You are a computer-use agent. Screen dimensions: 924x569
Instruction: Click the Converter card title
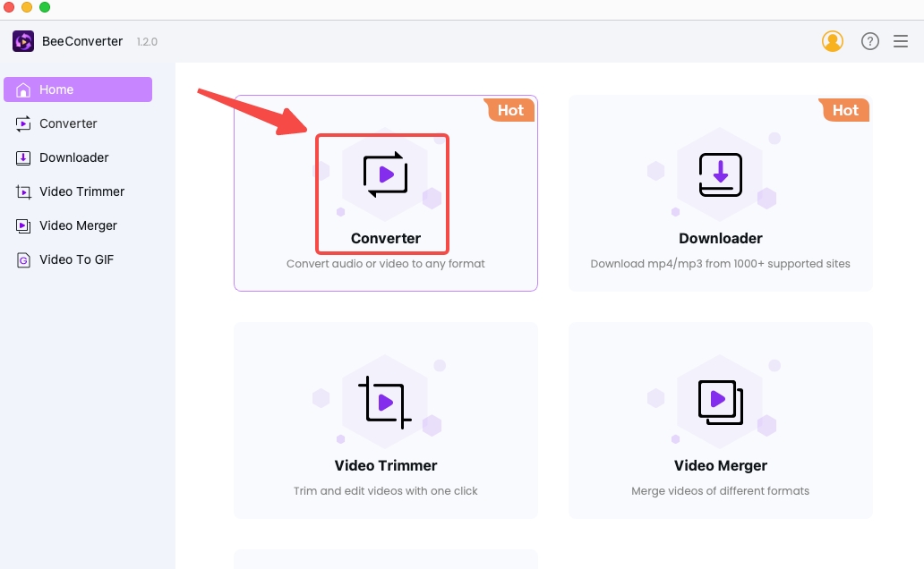pos(385,239)
